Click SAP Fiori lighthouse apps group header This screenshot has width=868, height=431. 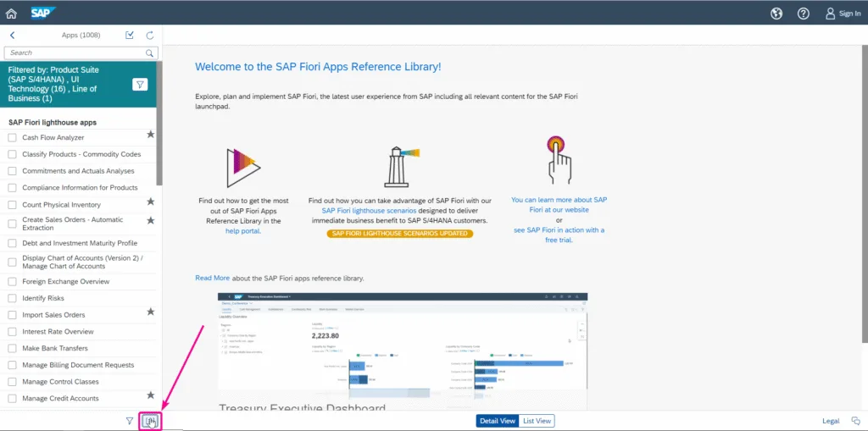53,122
